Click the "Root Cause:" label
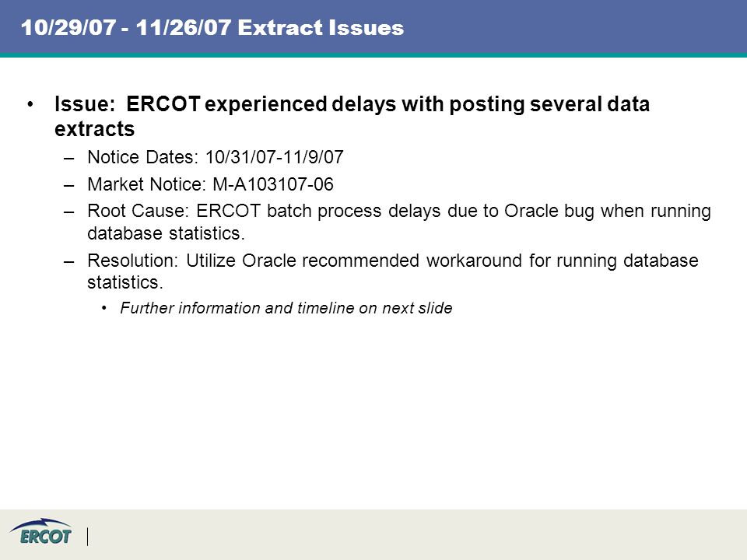747x560 pixels. 139,211
